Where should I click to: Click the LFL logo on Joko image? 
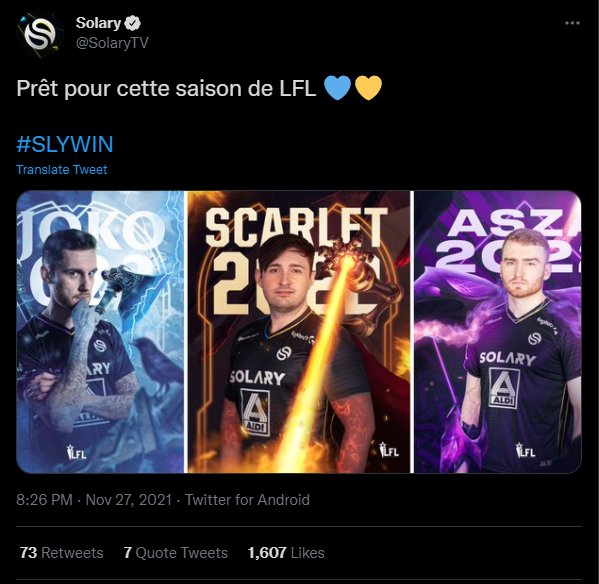click(x=76, y=452)
